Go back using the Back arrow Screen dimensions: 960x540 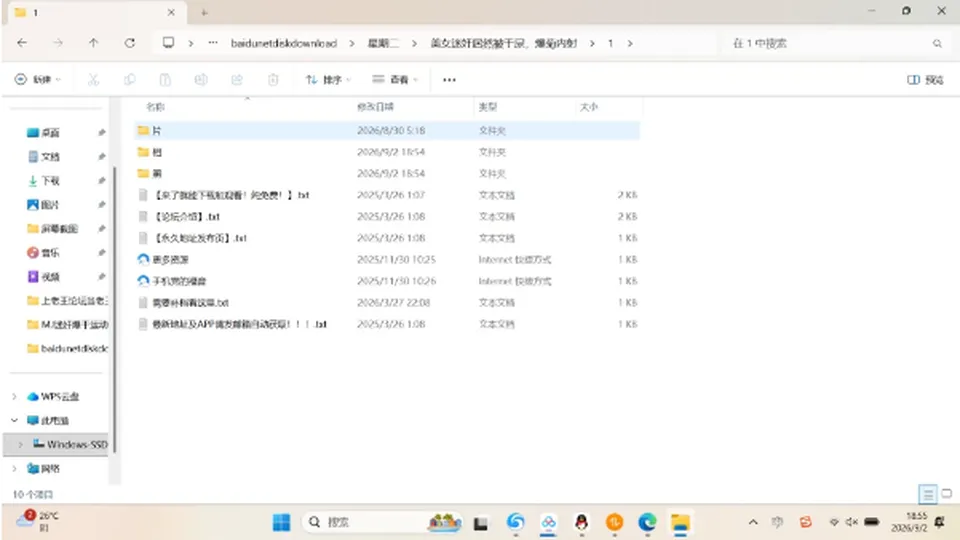(22, 43)
